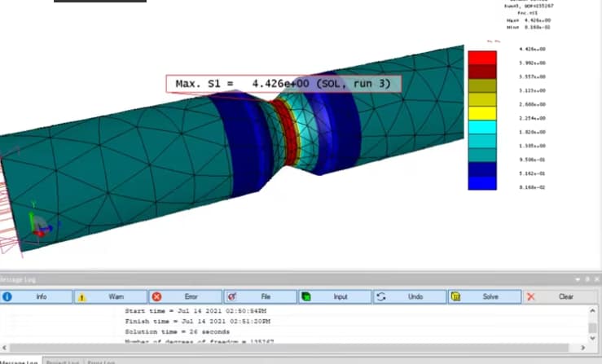Click the Undo log icon
The width and height of the screenshot is (602, 364).
click(380, 297)
